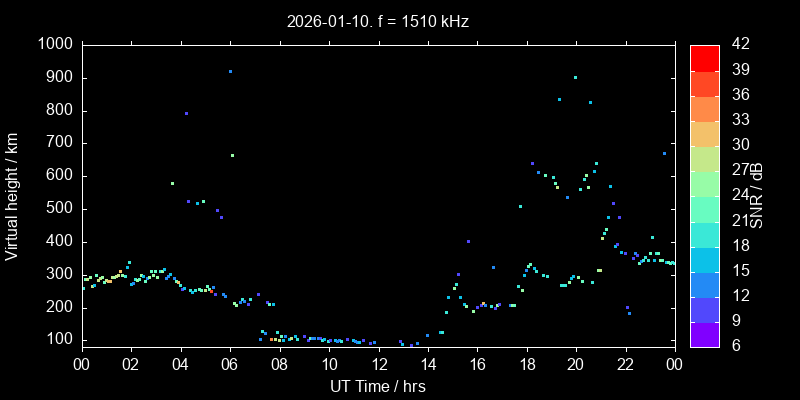Screen dimensions: 800x400
Task: Click the "UT Time / hrs" axis label
Action: 377,386
